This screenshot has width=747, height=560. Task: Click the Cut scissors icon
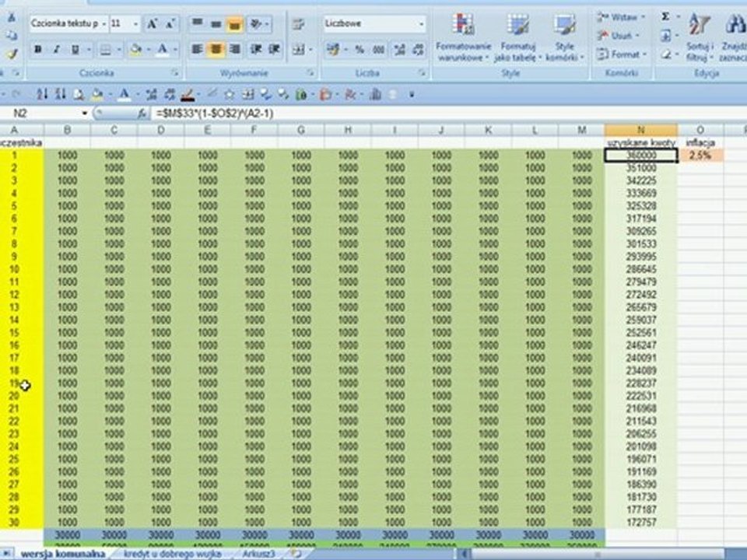coord(12,18)
